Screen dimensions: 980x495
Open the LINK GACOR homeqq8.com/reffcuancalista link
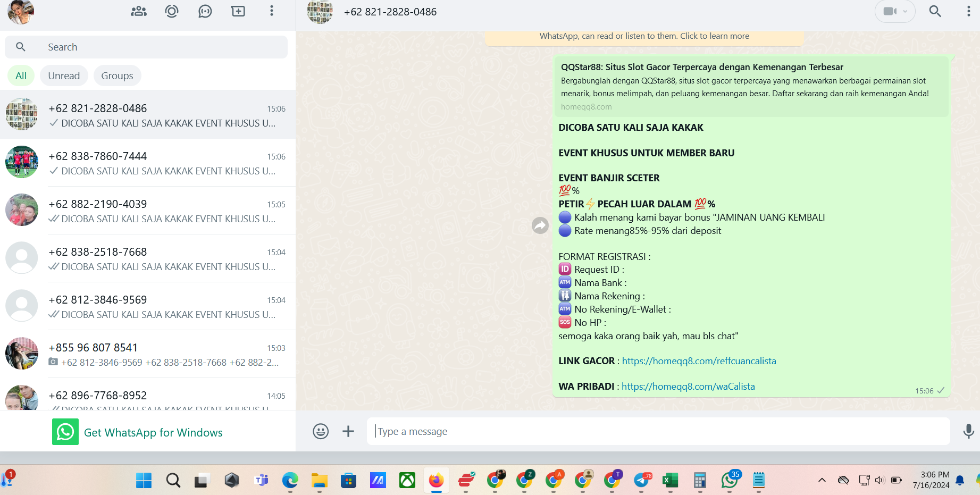point(699,361)
